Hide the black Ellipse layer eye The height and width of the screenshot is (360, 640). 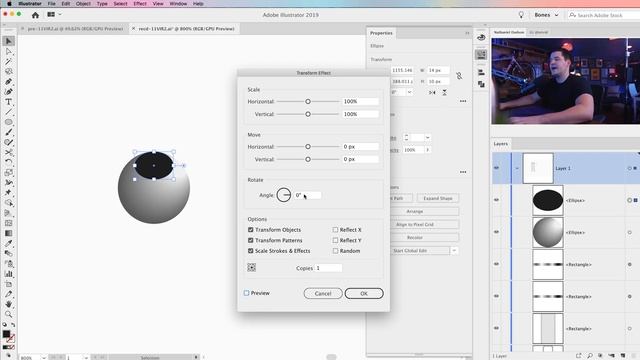[497, 200]
